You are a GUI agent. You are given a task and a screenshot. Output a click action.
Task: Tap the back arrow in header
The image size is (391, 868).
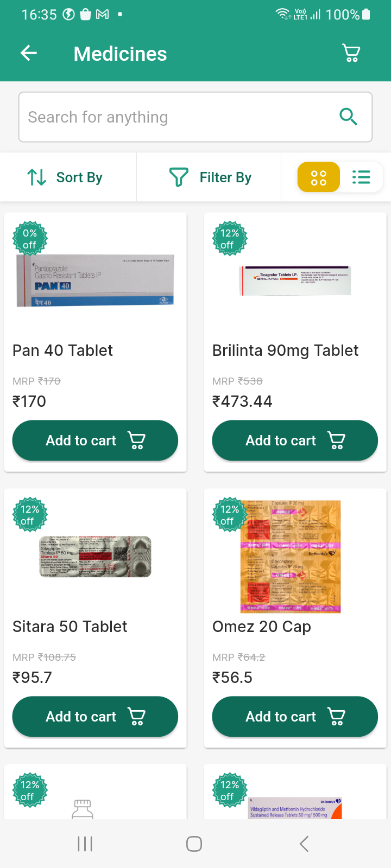[29, 53]
